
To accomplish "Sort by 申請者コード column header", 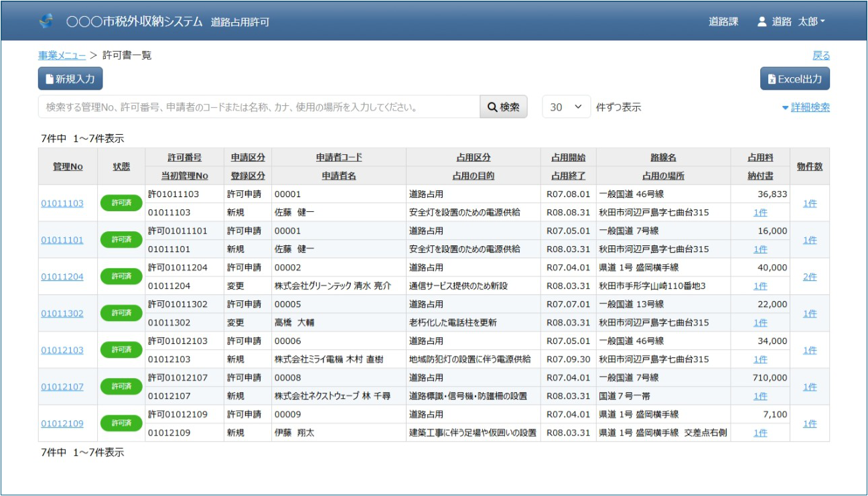I will coord(338,158).
